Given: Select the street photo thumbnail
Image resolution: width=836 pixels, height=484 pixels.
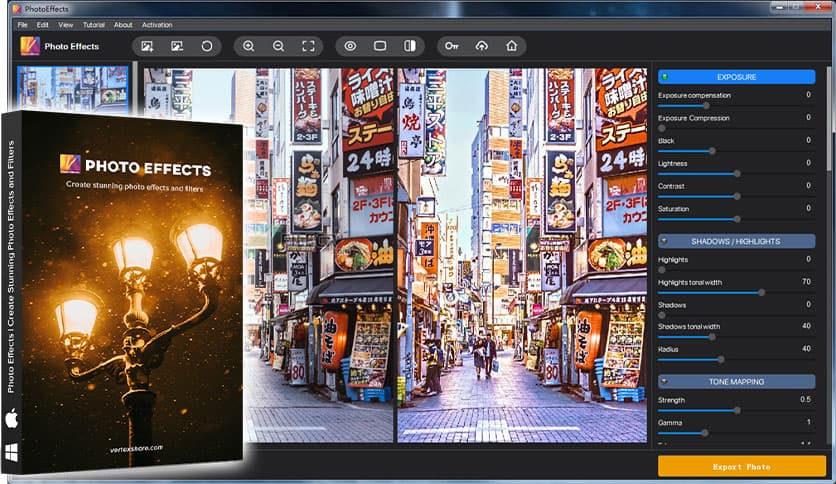Looking at the screenshot, I should pos(73,88).
